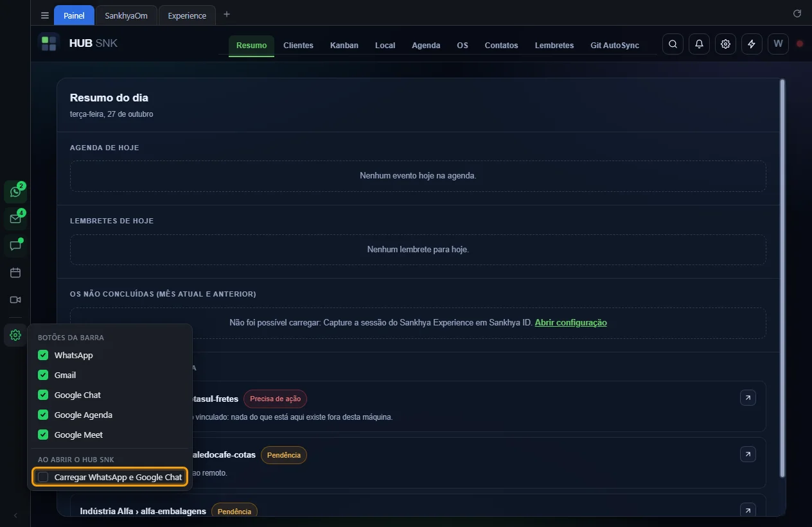Viewport: 812px width, 527px height.
Task: Click the Precisa de ação badge
Action: (x=275, y=399)
